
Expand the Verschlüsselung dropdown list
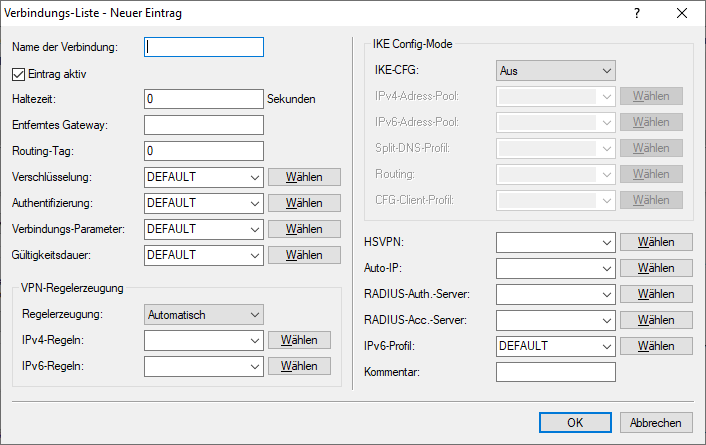point(203,177)
